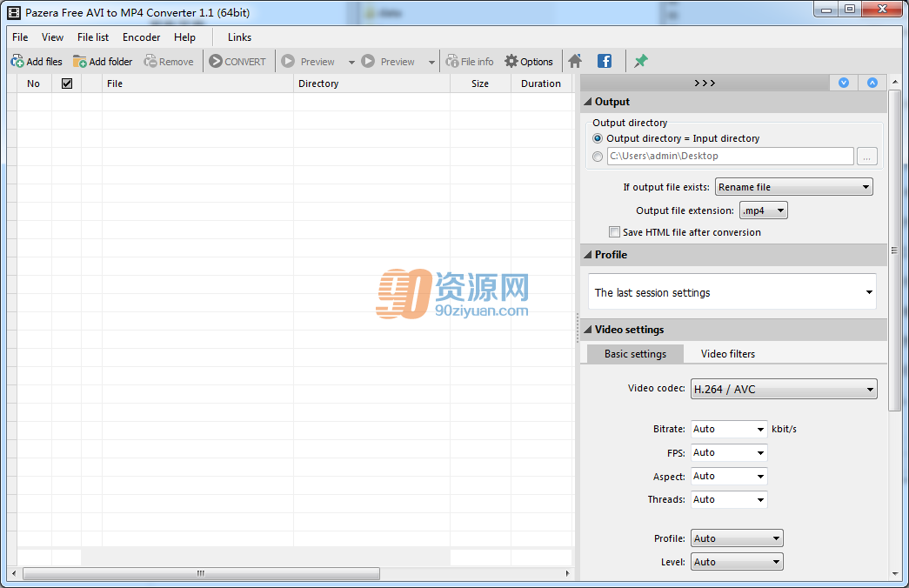Image resolution: width=909 pixels, height=588 pixels.
Task: Switch to the Basic settings tab
Action: point(635,354)
